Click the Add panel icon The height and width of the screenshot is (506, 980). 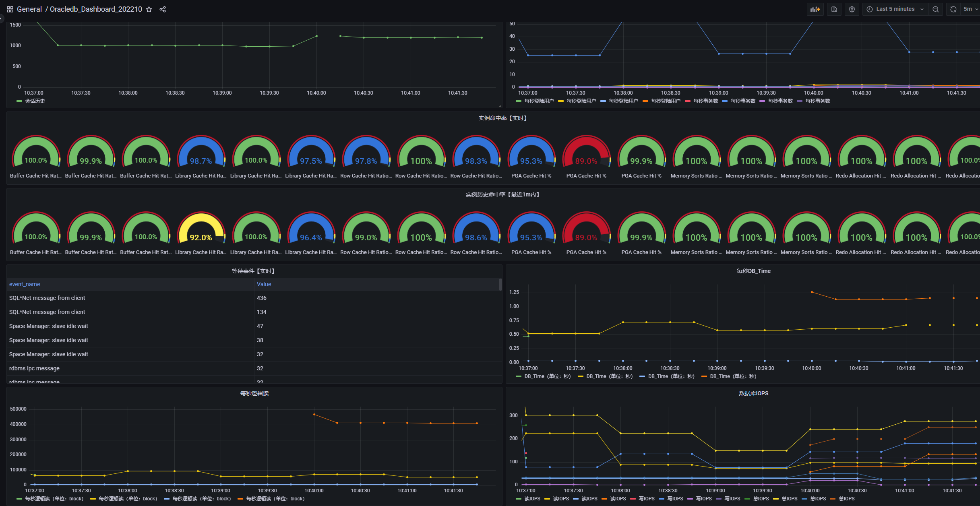(x=815, y=9)
